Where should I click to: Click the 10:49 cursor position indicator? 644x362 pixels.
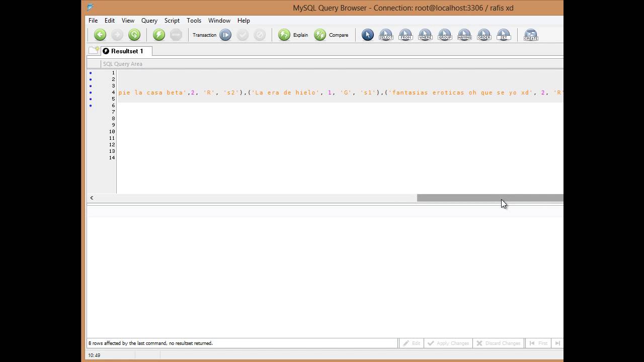94,355
